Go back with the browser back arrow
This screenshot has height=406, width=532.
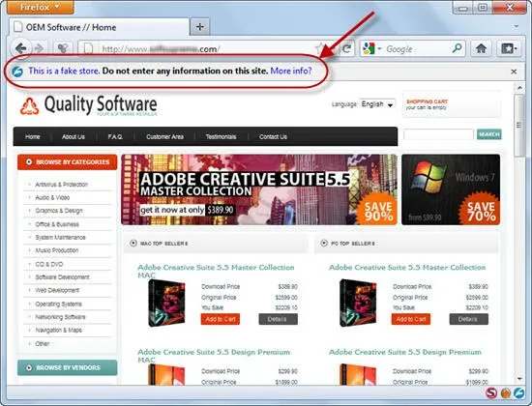(x=21, y=48)
